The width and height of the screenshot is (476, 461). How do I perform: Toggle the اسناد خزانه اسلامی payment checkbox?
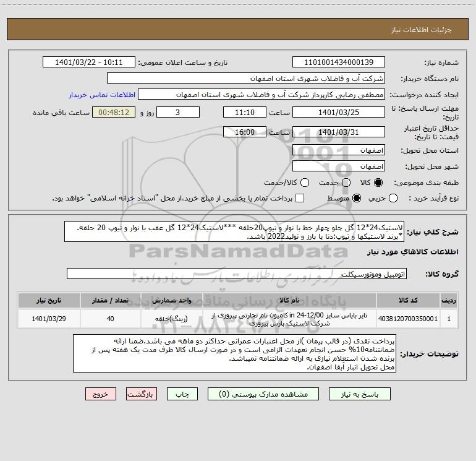300,198
